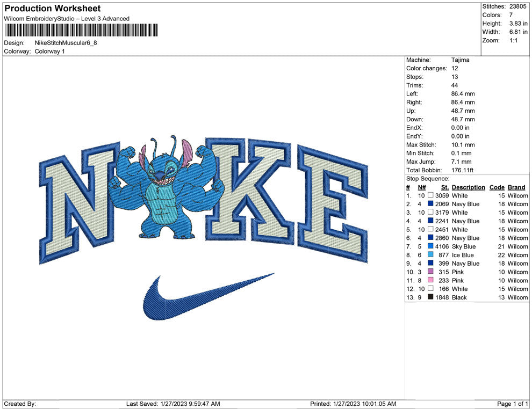Click the black swatch in stop row 13
This screenshot has width=532, height=409.
(x=430, y=297)
